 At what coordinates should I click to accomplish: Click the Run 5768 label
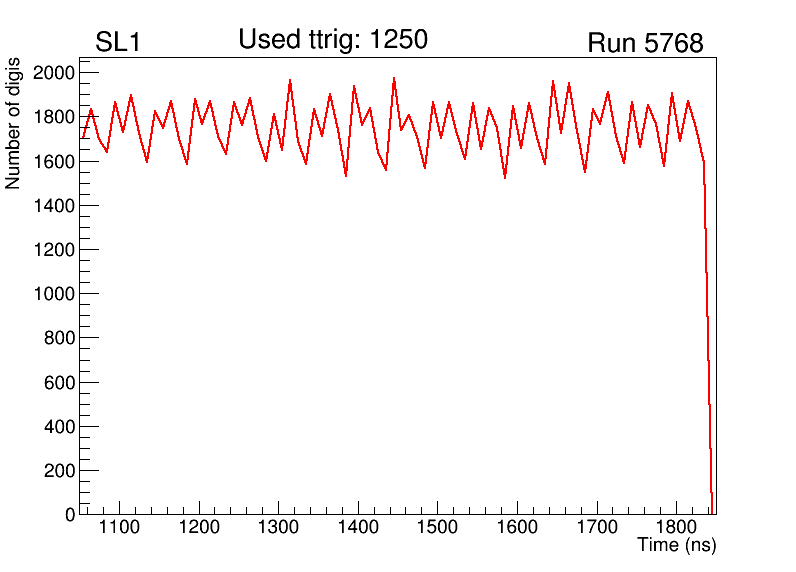[x=645, y=44]
